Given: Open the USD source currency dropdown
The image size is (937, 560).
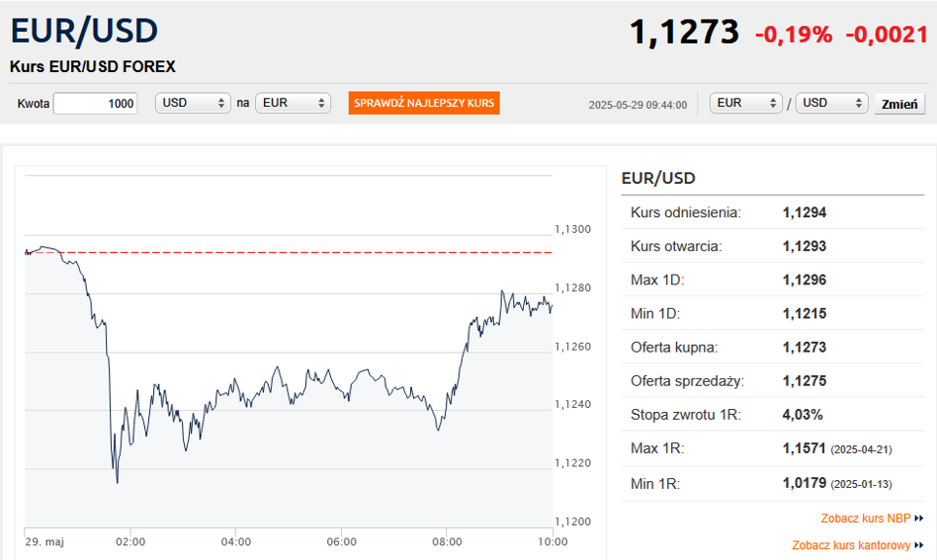Looking at the screenshot, I should click(193, 104).
